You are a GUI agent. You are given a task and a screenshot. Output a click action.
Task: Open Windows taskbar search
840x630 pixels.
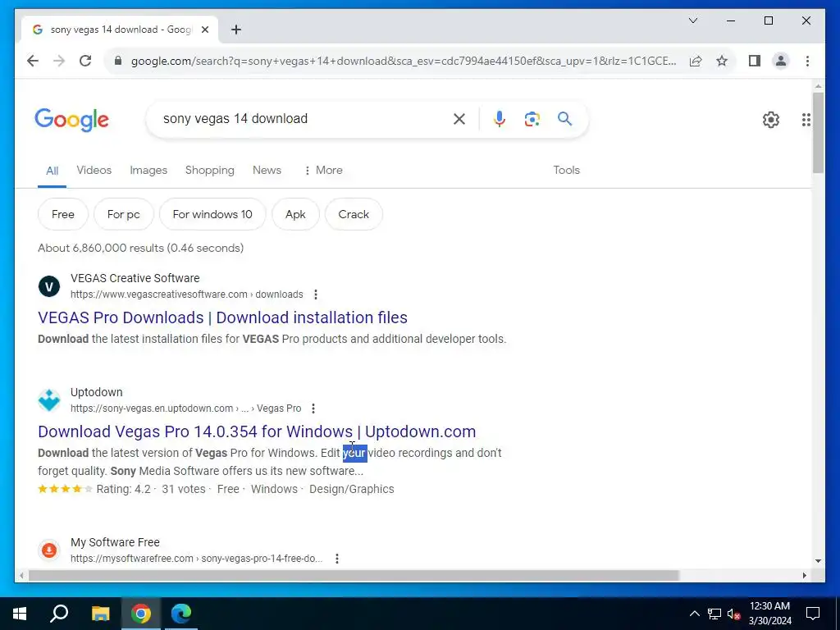tap(59, 614)
